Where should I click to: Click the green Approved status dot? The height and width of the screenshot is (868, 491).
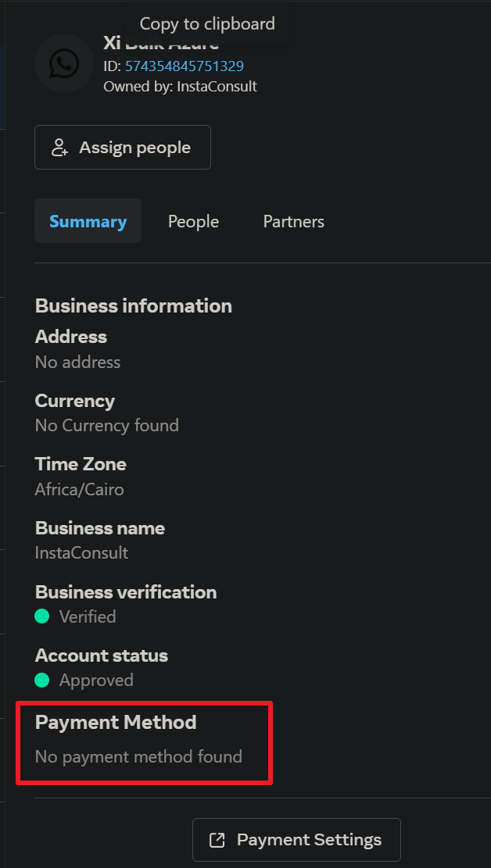[x=42, y=680]
